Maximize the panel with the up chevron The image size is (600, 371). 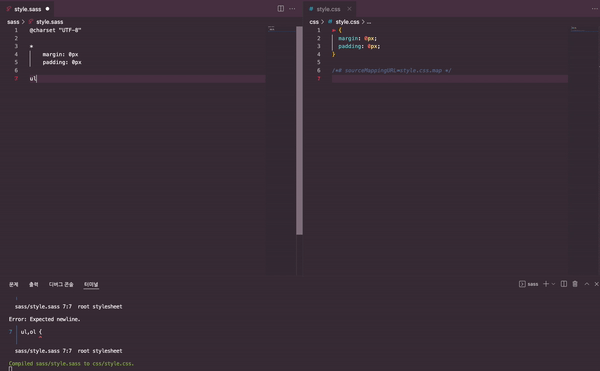pyautogui.click(x=587, y=284)
